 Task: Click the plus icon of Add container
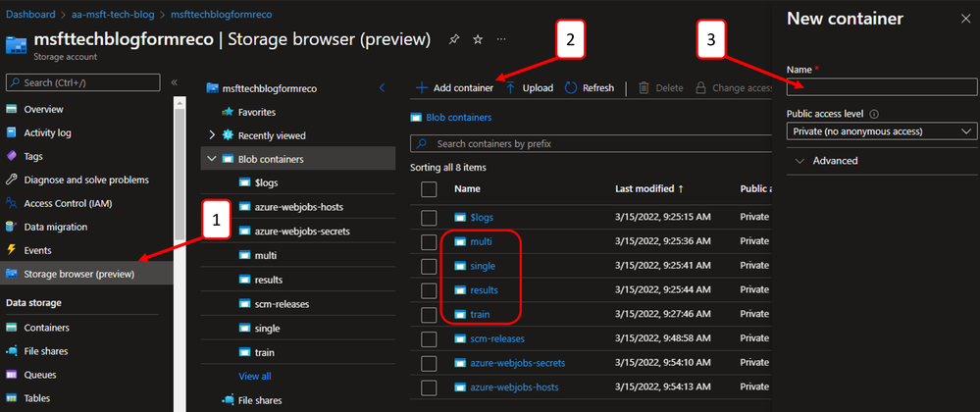[422, 88]
